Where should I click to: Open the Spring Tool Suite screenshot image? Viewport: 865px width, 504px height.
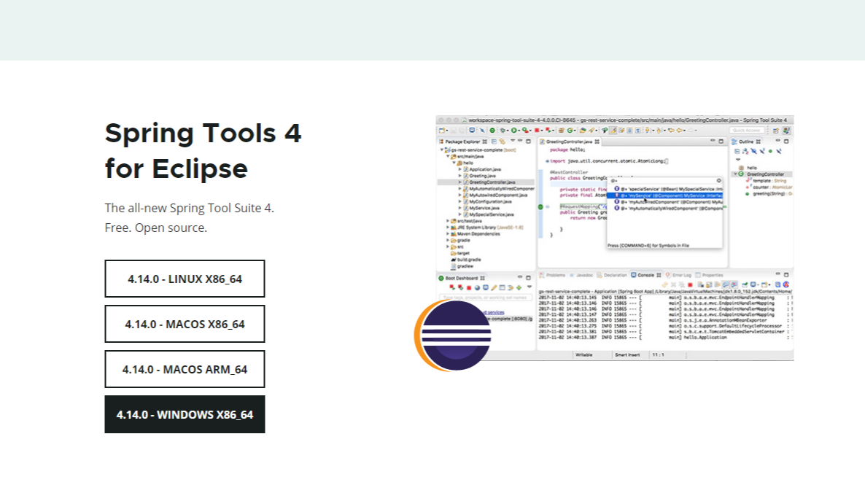click(x=615, y=239)
